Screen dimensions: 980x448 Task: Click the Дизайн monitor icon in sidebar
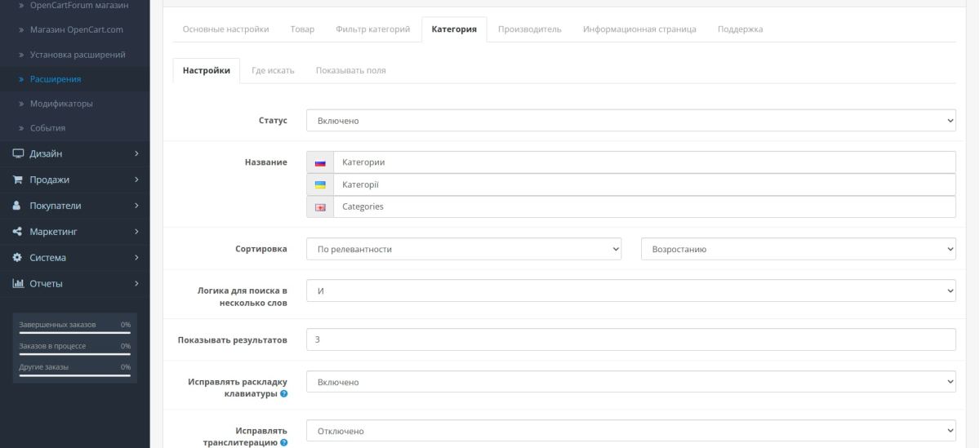click(17, 153)
